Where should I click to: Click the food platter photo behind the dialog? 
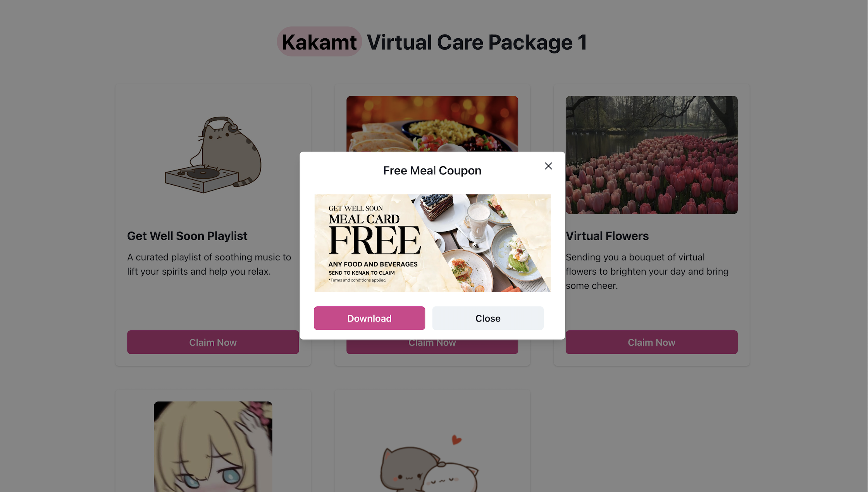coord(432,124)
